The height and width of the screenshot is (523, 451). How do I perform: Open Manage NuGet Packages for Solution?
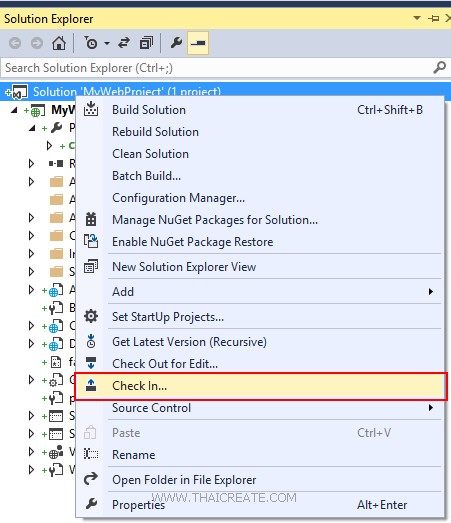[x=260, y=220]
